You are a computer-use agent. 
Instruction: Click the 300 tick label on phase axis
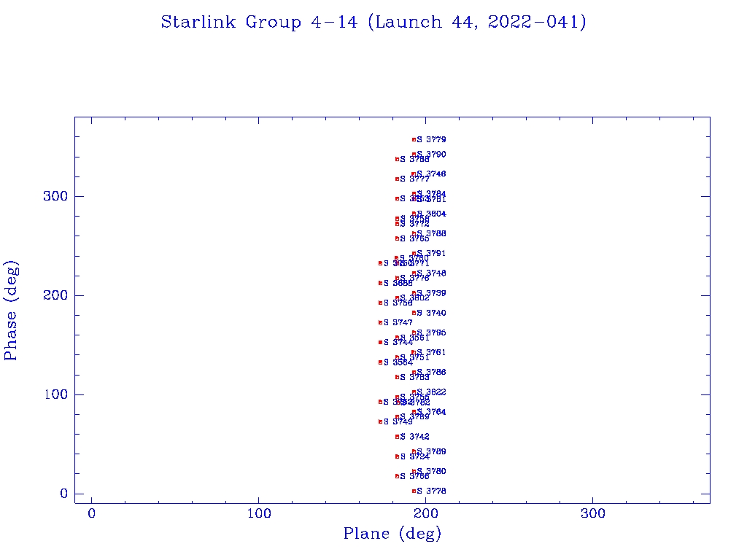click(55, 197)
